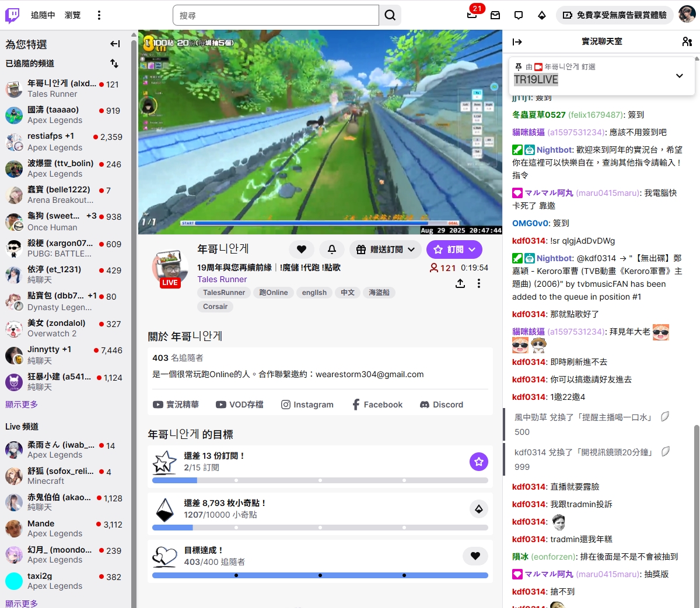The width and height of the screenshot is (700, 608).
Task: Click the search magnifier button
Action: [x=390, y=15]
